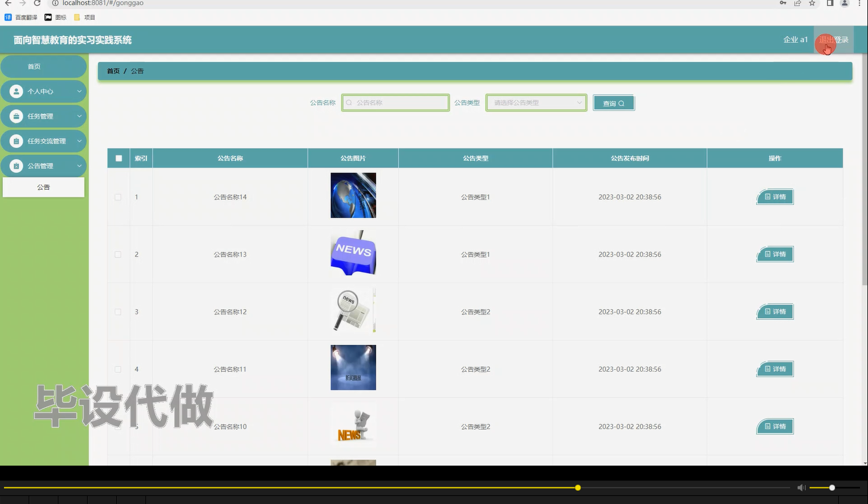
Task: Click the site info icon in the address bar
Action: (x=56, y=3)
